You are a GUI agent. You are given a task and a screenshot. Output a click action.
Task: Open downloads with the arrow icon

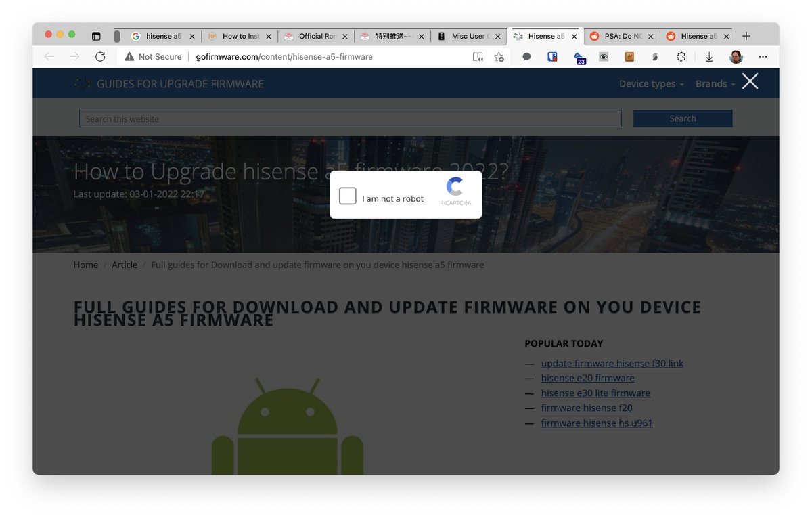(x=709, y=57)
